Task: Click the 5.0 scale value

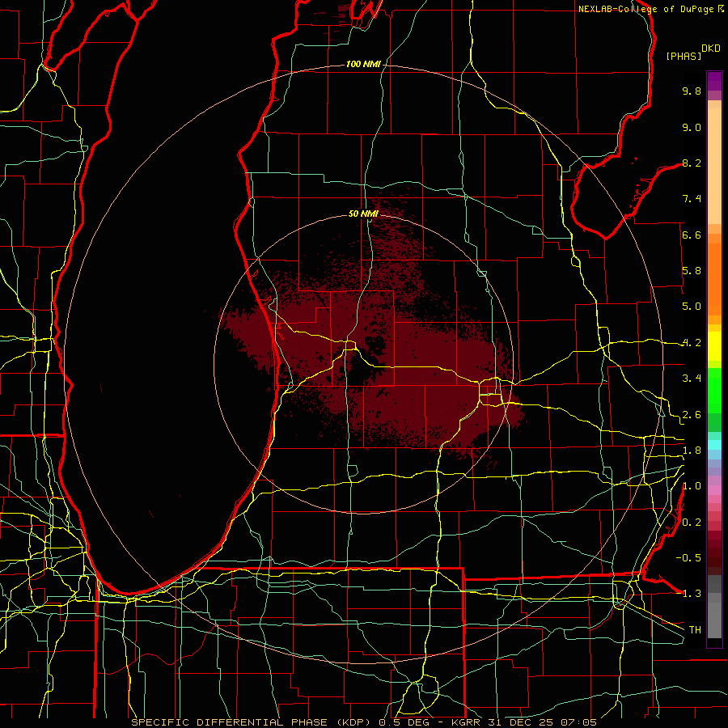Action: (x=692, y=307)
